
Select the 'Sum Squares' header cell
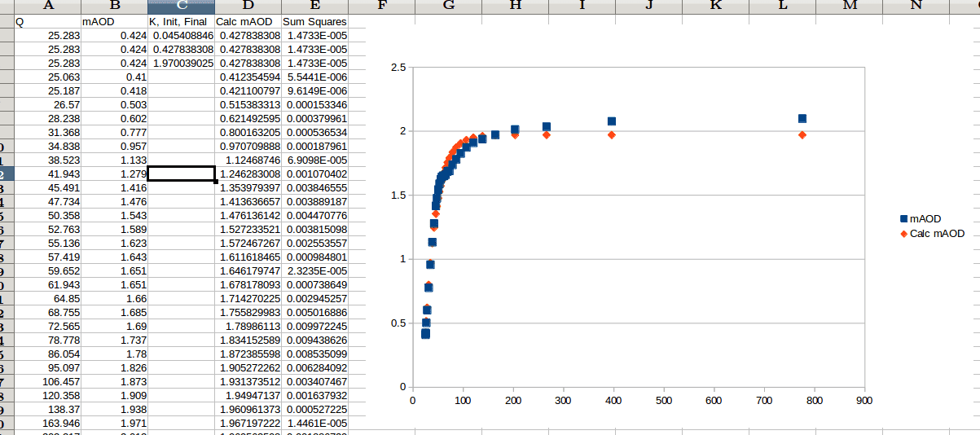pos(315,21)
